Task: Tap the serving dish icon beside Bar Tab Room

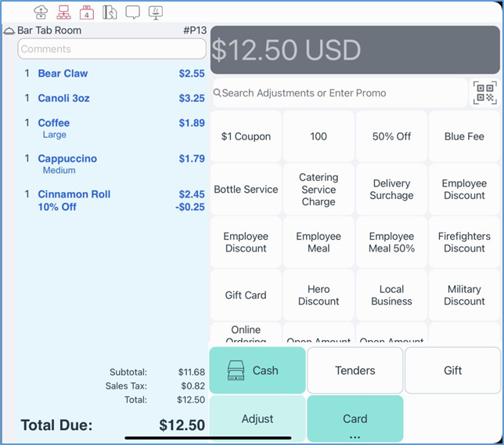Action: pyautogui.click(x=9, y=31)
